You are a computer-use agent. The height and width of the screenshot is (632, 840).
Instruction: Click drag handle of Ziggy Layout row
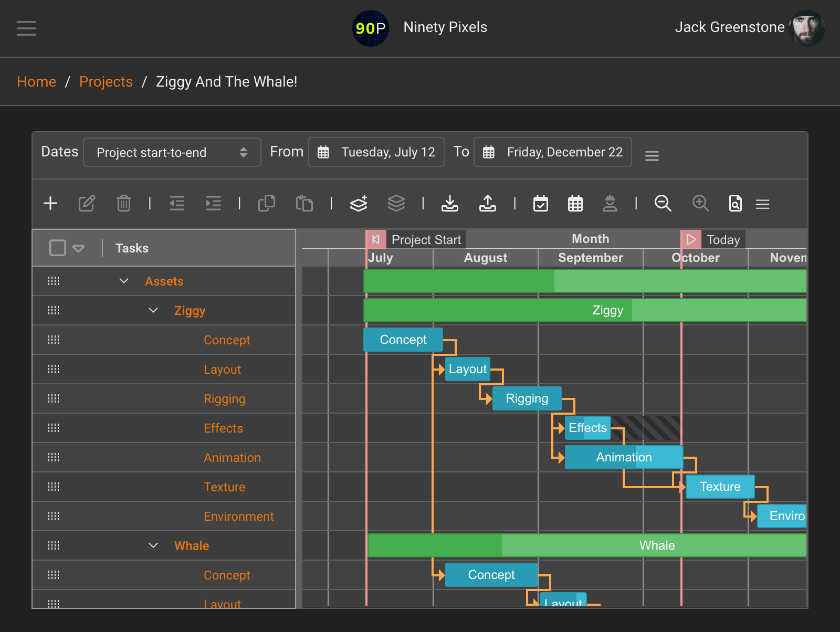pos(54,369)
